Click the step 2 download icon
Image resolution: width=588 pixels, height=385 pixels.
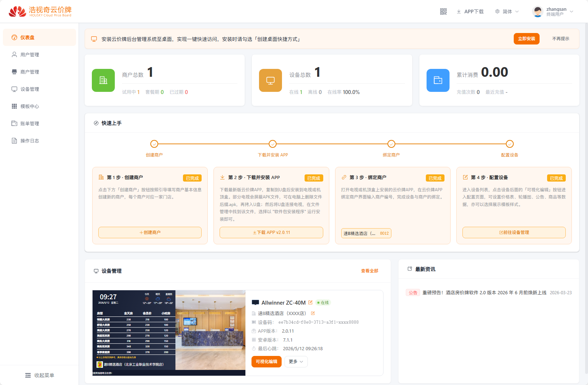coord(222,177)
